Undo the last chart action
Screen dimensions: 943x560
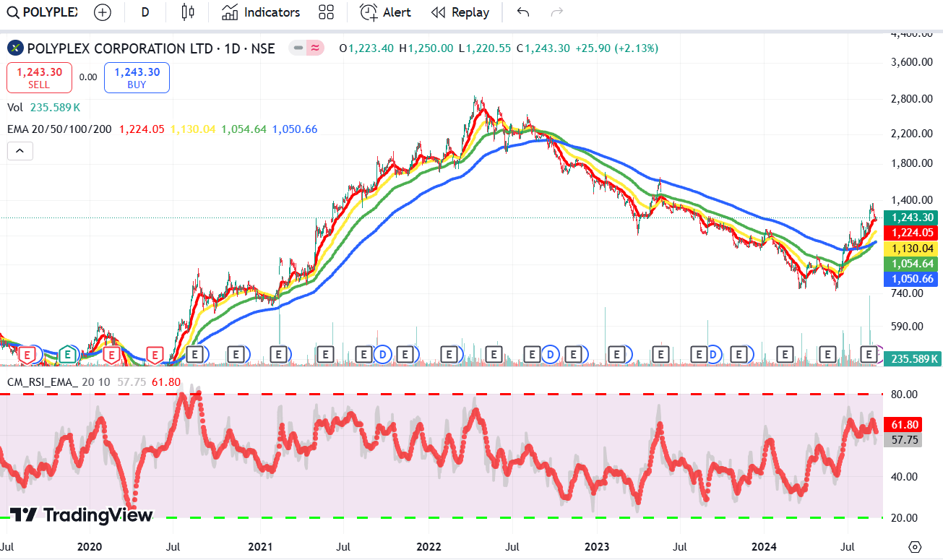pos(523,12)
